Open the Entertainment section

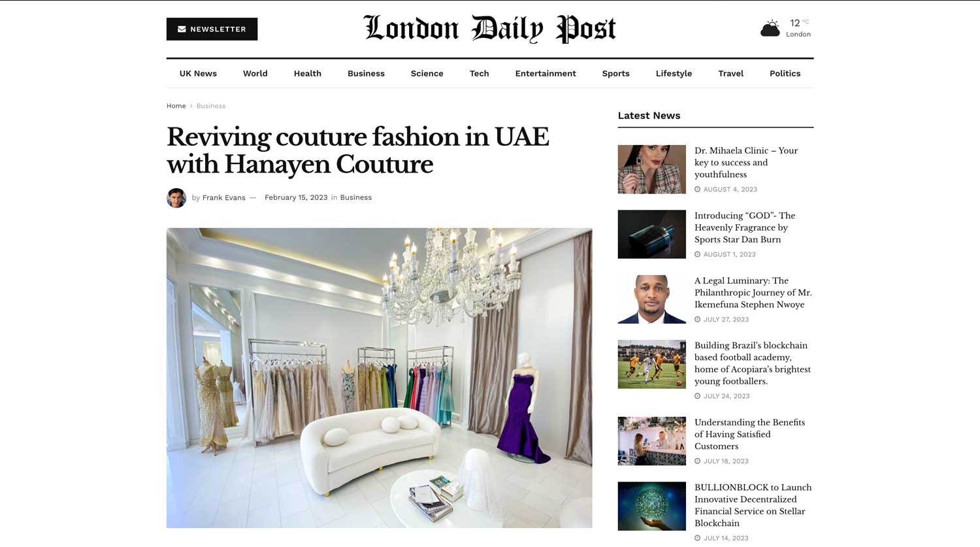(x=546, y=73)
